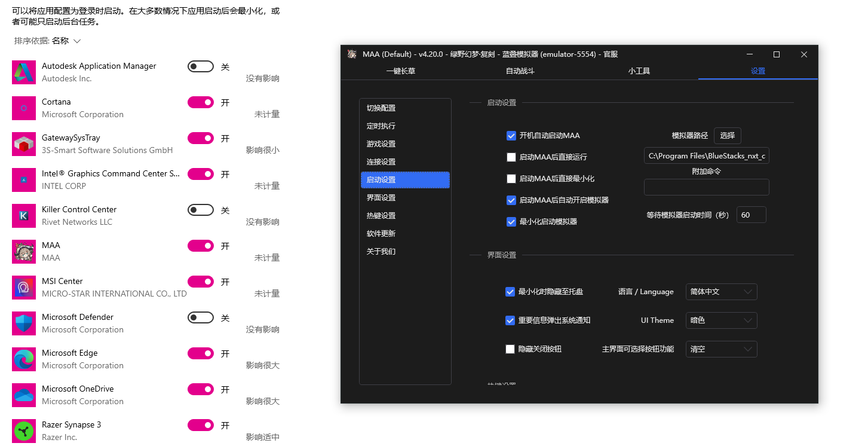
Task: Click the MSI Center icon
Action: click(x=23, y=288)
